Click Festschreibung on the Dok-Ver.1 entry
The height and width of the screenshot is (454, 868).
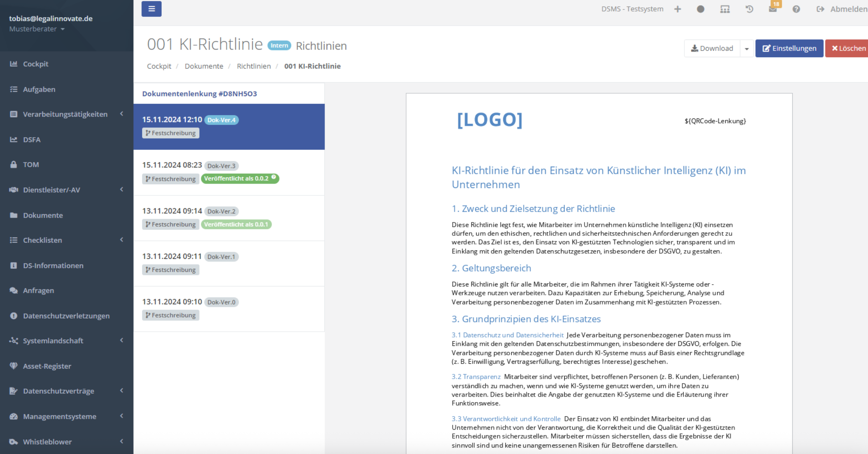pyautogui.click(x=171, y=270)
